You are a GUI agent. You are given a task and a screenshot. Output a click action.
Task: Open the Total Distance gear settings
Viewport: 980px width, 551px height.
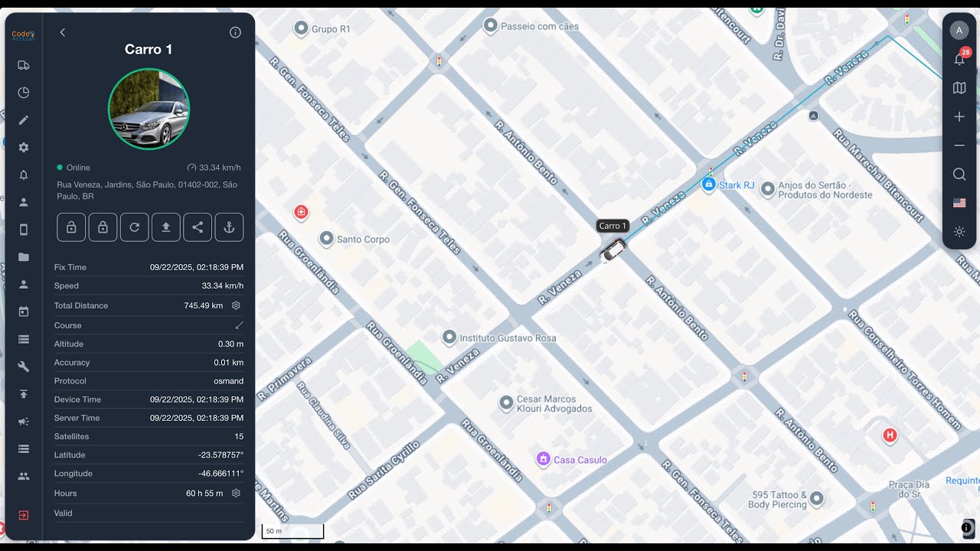click(x=236, y=305)
